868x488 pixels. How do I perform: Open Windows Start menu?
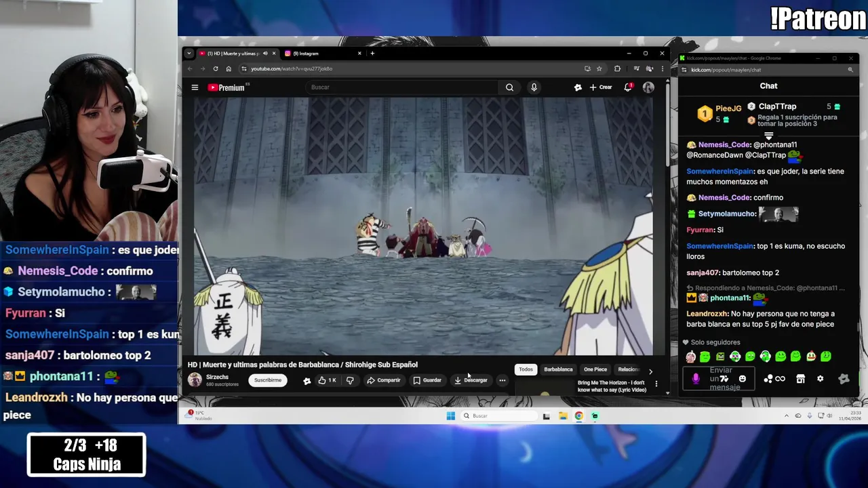tap(450, 415)
